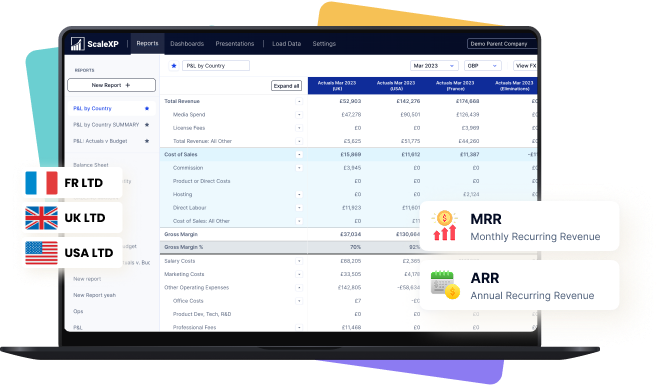This screenshot has width=660, height=386.
Task: Expand the License Fees row
Action: pyautogui.click(x=299, y=128)
